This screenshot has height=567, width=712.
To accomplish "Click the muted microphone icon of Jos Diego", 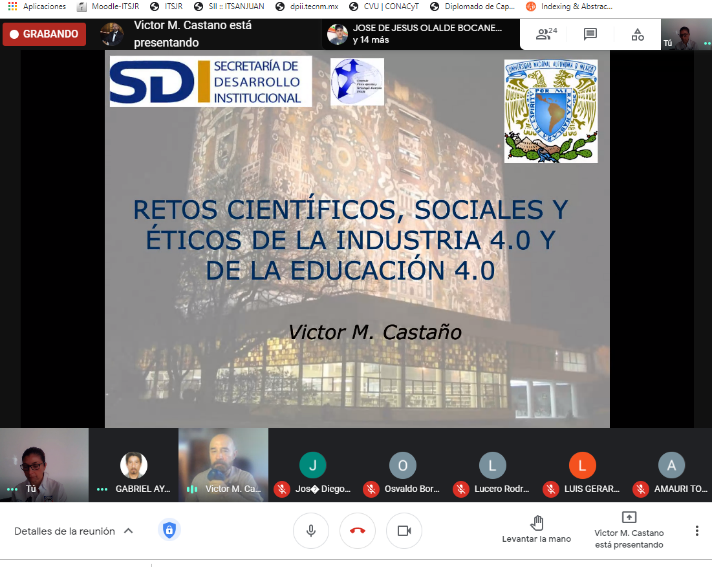I will 282,489.
